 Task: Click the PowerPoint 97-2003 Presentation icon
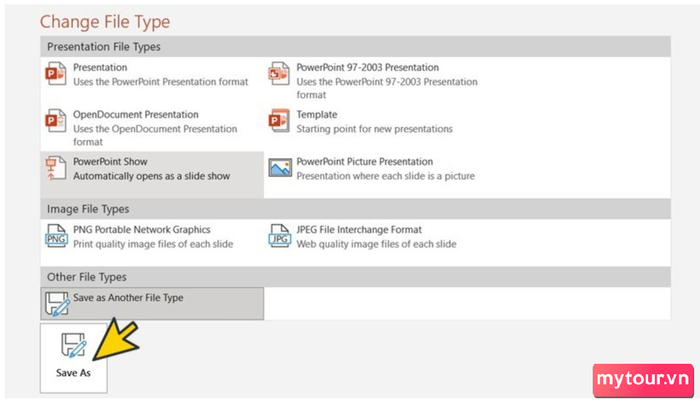click(x=279, y=74)
